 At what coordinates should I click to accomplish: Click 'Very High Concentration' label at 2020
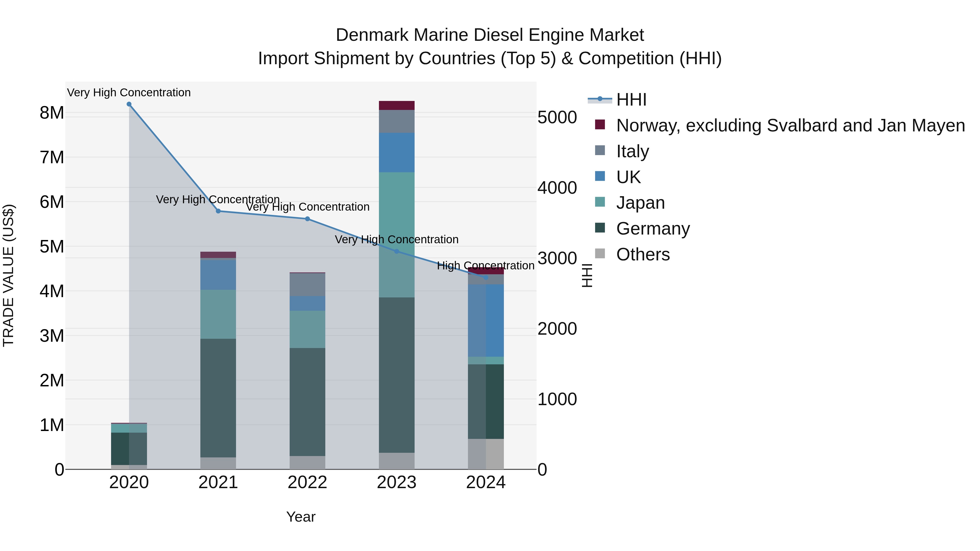coord(129,93)
